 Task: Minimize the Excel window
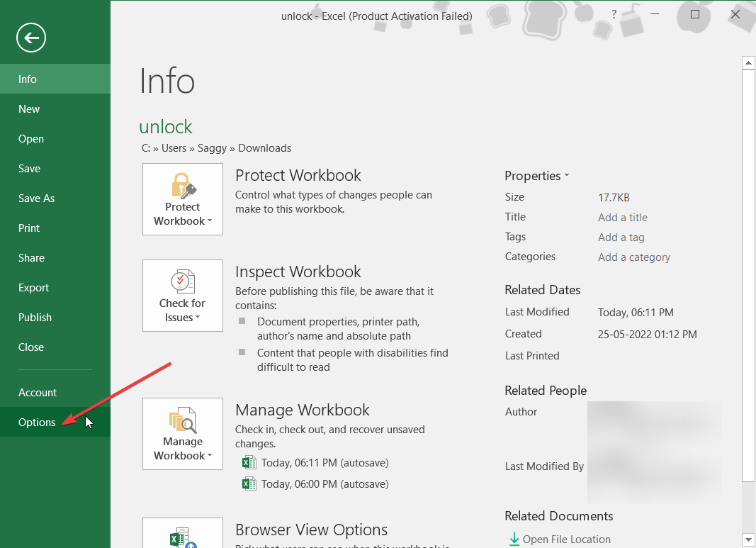(x=654, y=14)
